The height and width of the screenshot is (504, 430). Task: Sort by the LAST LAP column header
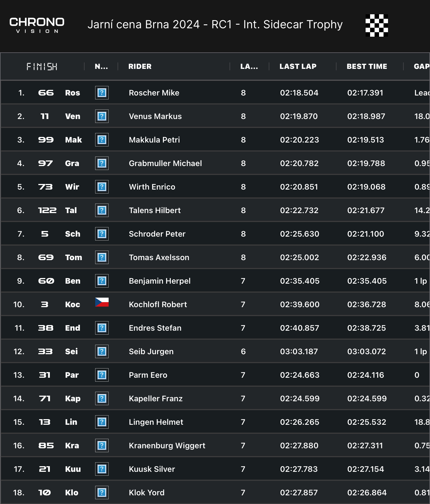pos(298,66)
